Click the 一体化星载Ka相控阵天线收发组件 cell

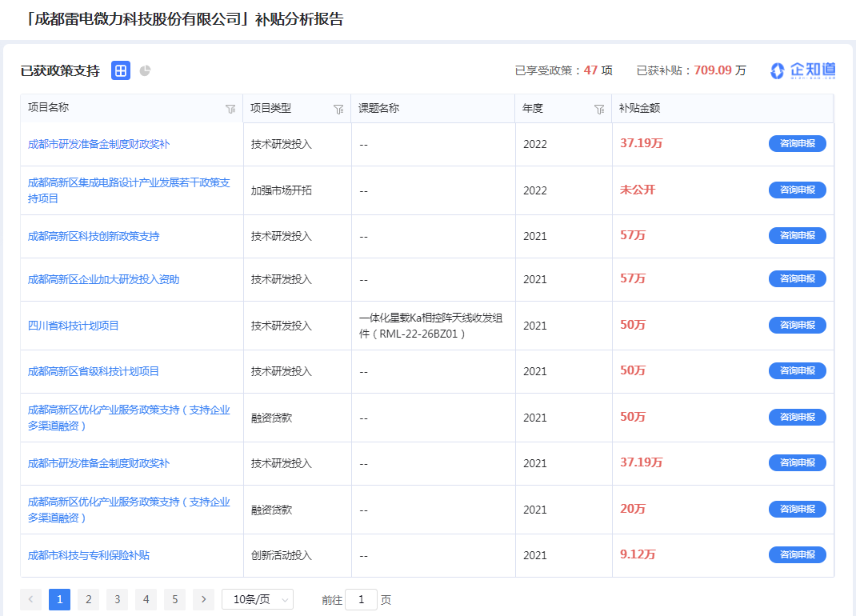pyautogui.click(x=430, y=326)
